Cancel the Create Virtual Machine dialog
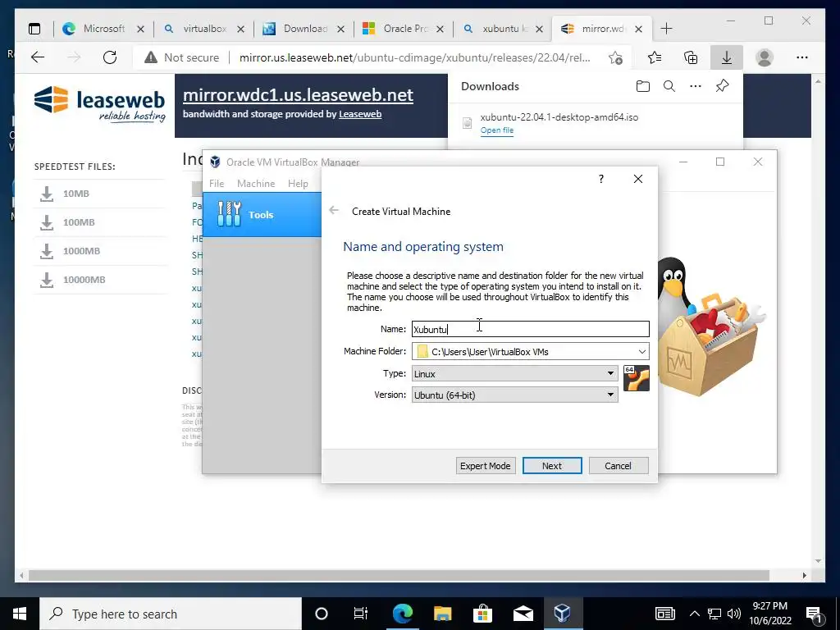840x630 pixels. (619, 466)
